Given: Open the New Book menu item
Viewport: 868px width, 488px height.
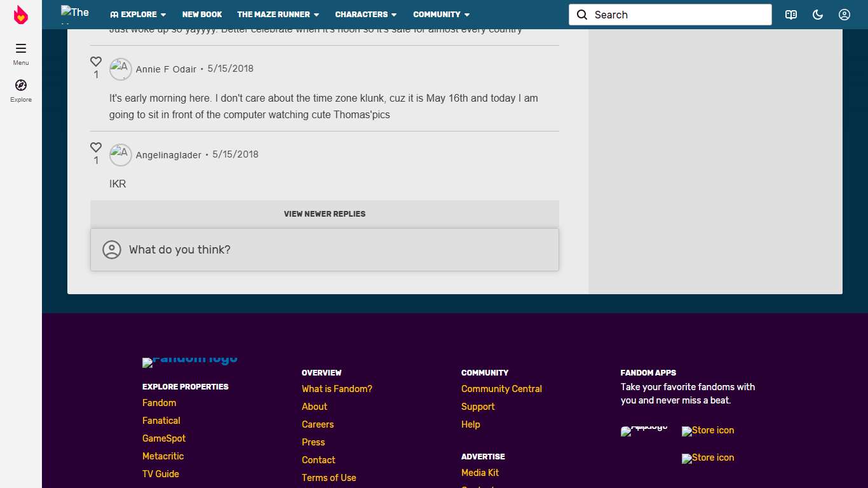Looking at the screenshot, I should tap(202, 15).
